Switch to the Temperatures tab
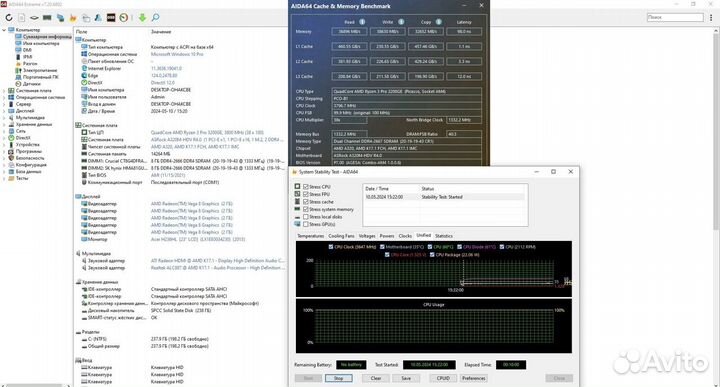The height and width of the screenshot is (387, 720). coord(310,236)
